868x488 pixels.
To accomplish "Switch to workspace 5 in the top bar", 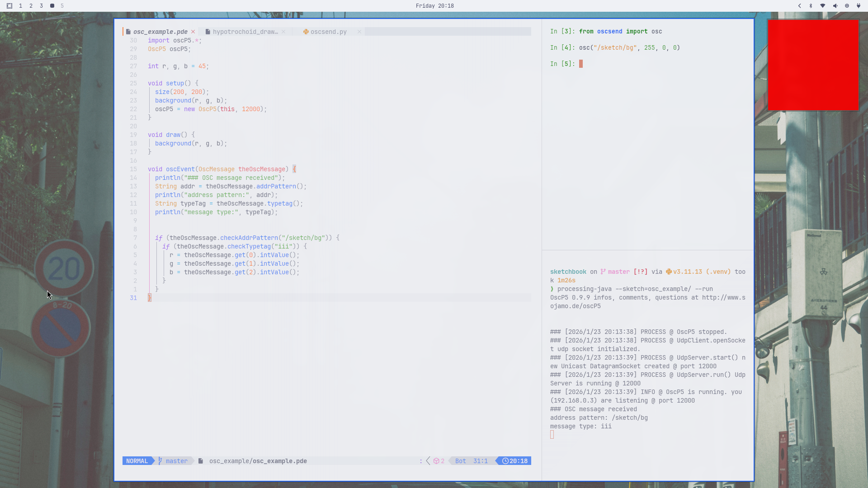I will [x=62, y=6].
